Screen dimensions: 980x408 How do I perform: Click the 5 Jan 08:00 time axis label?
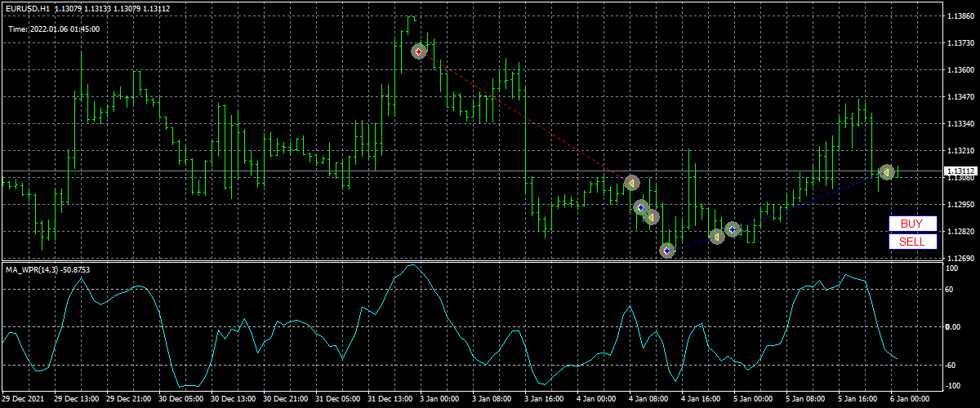coord(806,399)
